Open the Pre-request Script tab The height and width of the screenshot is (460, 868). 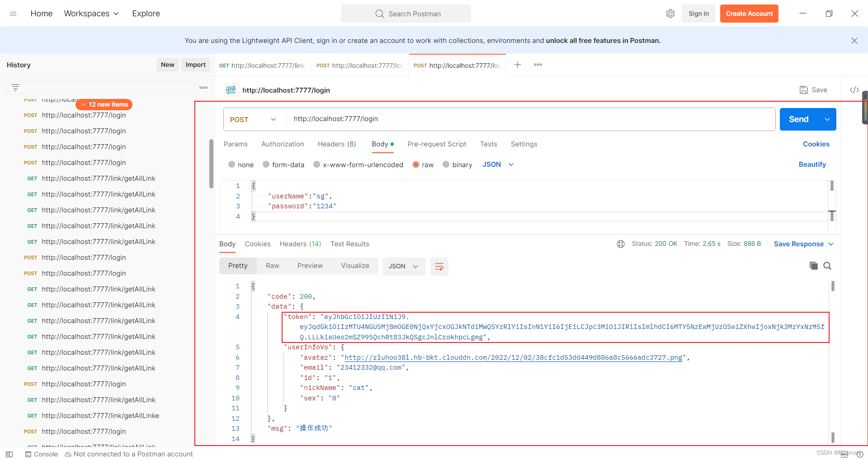tap(437, 144)
